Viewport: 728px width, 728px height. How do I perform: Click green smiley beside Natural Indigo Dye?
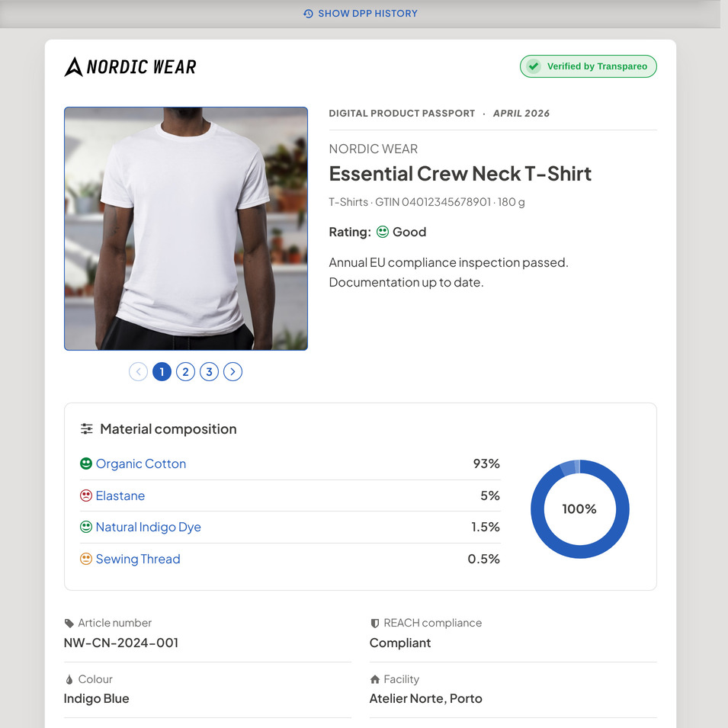click(x=86, y=527)
